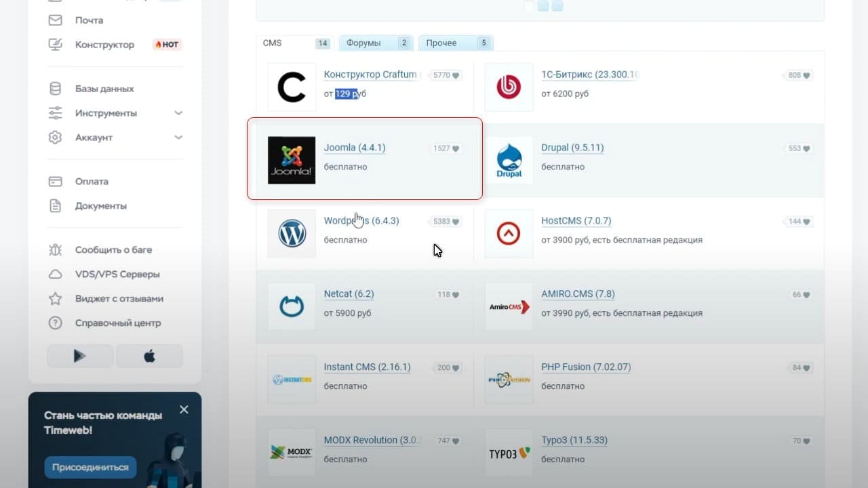The image size is (868, 488).
Task: Click the star icon for Виджет с отзывами
Action: click(x=56, y=299)
